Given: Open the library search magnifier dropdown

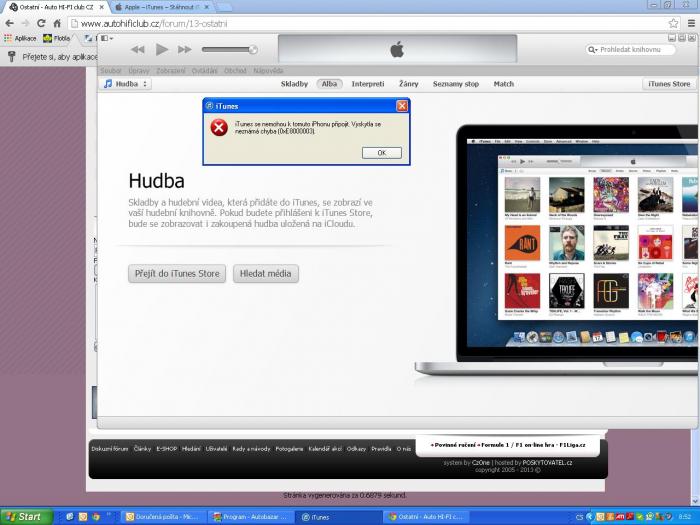Looking at the screenshot, I should [x=594, y=49].
